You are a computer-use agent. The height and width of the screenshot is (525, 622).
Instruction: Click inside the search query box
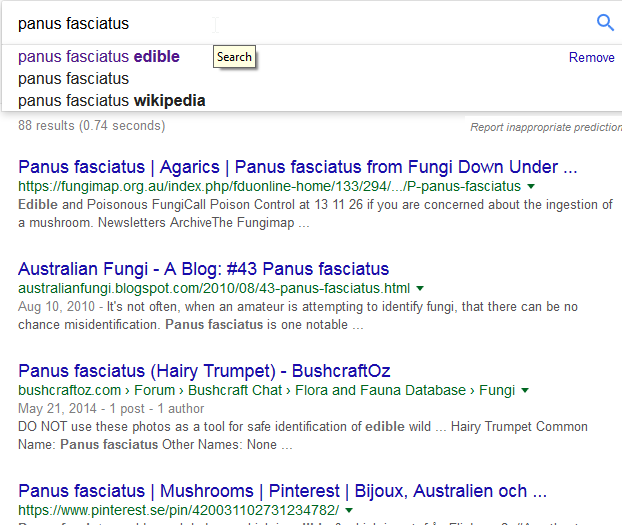click(x=300, y=23)
